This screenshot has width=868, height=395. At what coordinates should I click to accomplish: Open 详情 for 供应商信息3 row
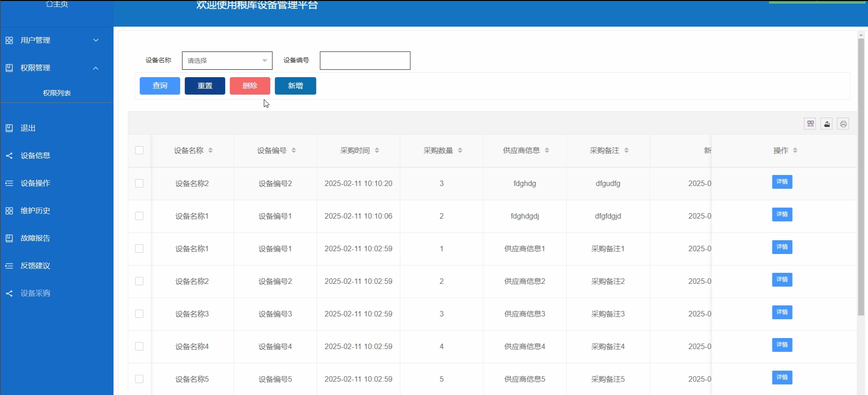[782, 312]
